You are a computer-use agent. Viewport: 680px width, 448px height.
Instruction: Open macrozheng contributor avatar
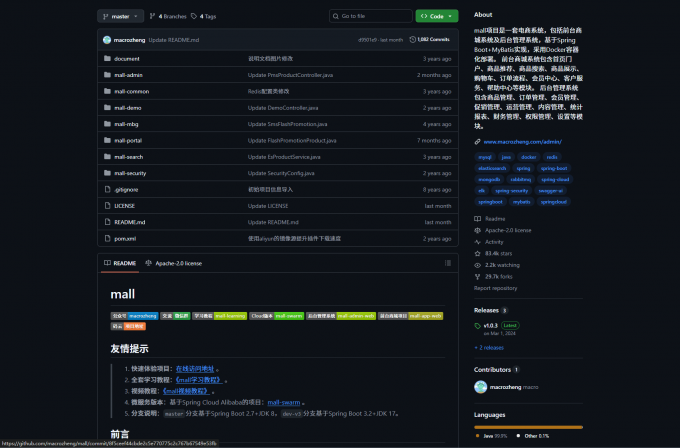click(481, 387)
